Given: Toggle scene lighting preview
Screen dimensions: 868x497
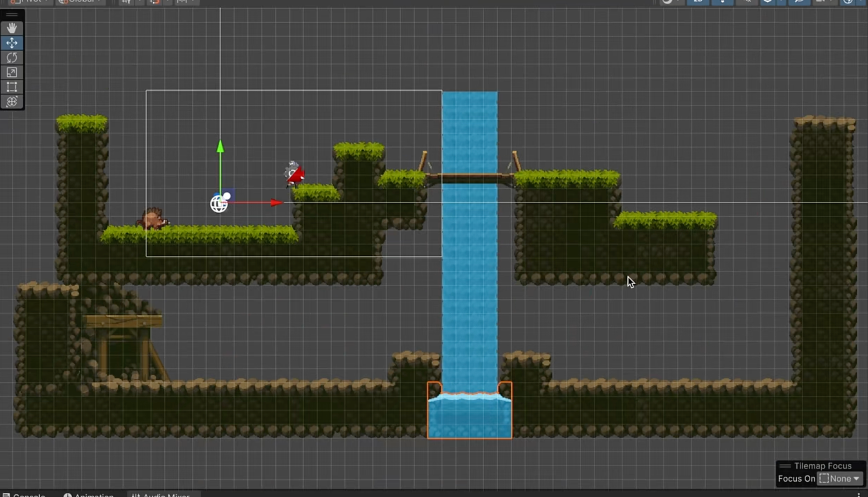Looking at the screenshot, I should pos(723,2).
